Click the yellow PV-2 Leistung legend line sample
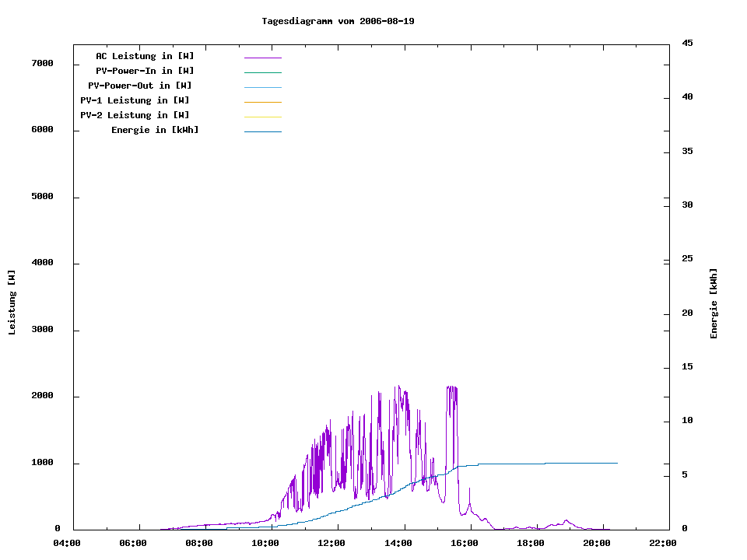Viewport: 747px width, 560px height. [262, 117]
